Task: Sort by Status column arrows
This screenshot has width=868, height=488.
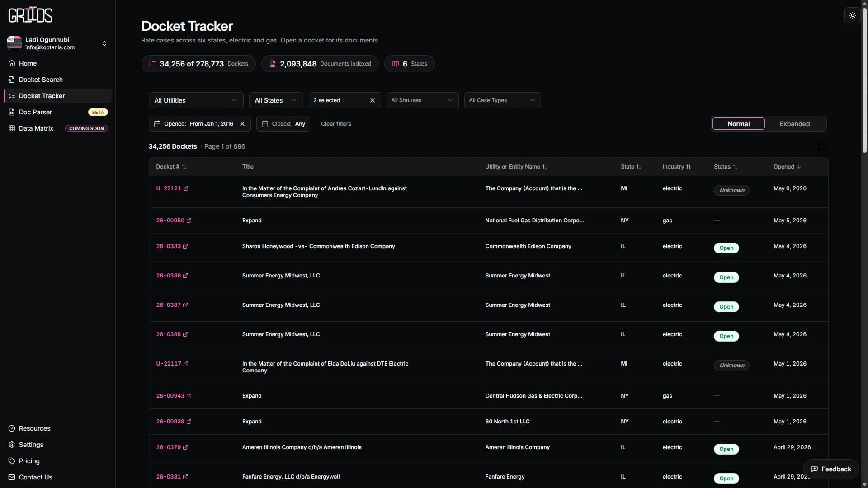Action: [x=735, y=167]
